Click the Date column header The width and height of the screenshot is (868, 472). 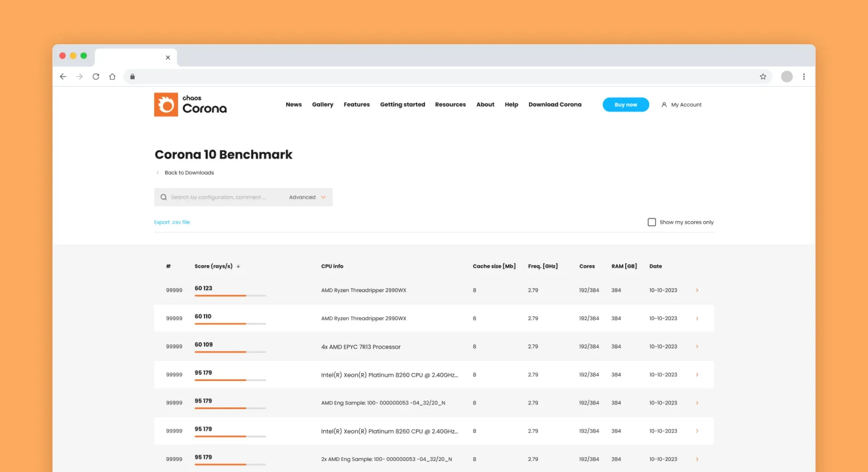pyautogui.click(x=656, y=266)
